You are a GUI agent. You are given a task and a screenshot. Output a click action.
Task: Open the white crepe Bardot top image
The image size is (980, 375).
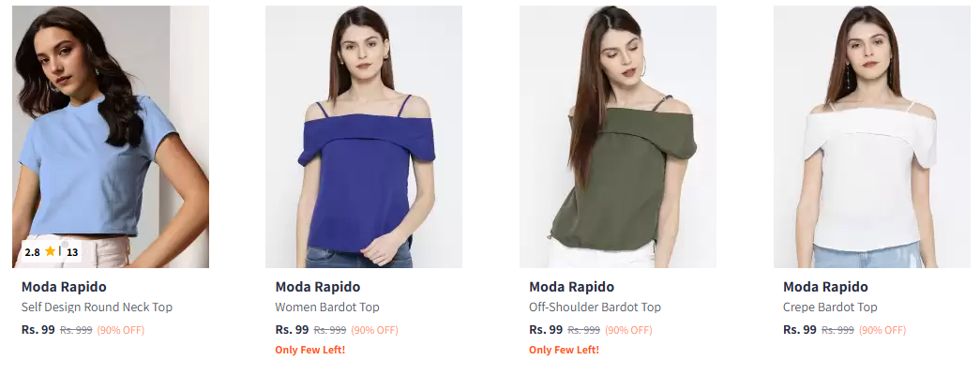pos(872,137)
